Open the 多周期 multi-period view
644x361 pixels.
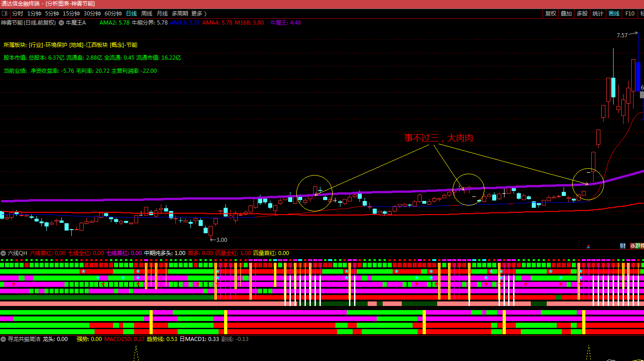click(180, 14)
